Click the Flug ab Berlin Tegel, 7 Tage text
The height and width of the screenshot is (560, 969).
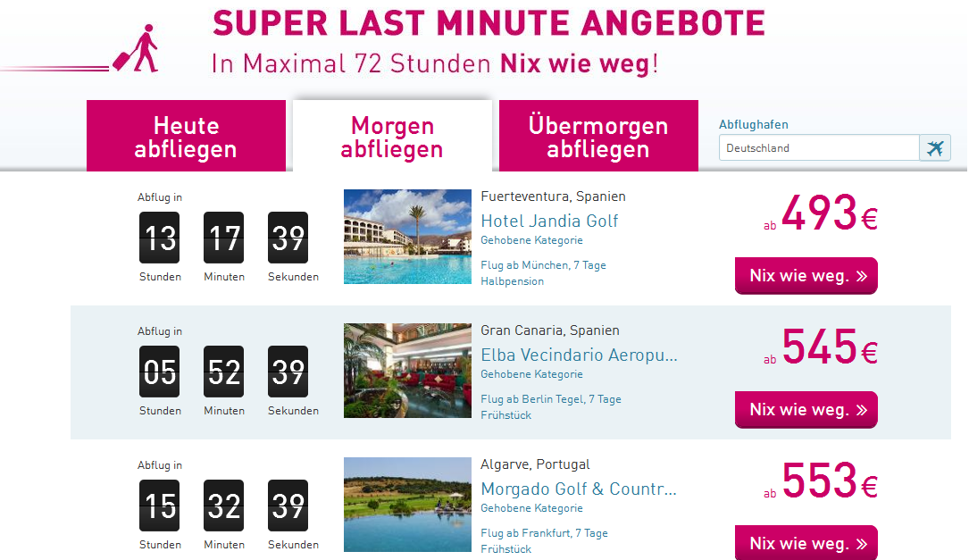tap(550, 399)
